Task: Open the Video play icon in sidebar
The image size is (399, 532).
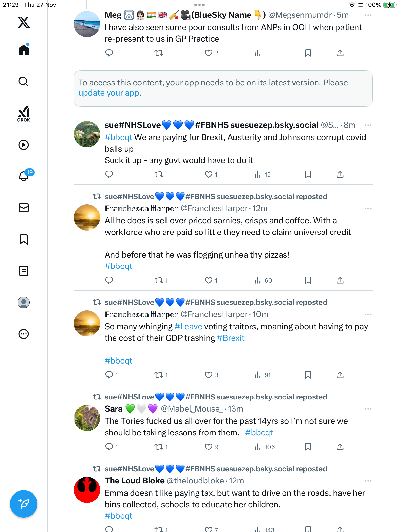Action: click(24, 145)
